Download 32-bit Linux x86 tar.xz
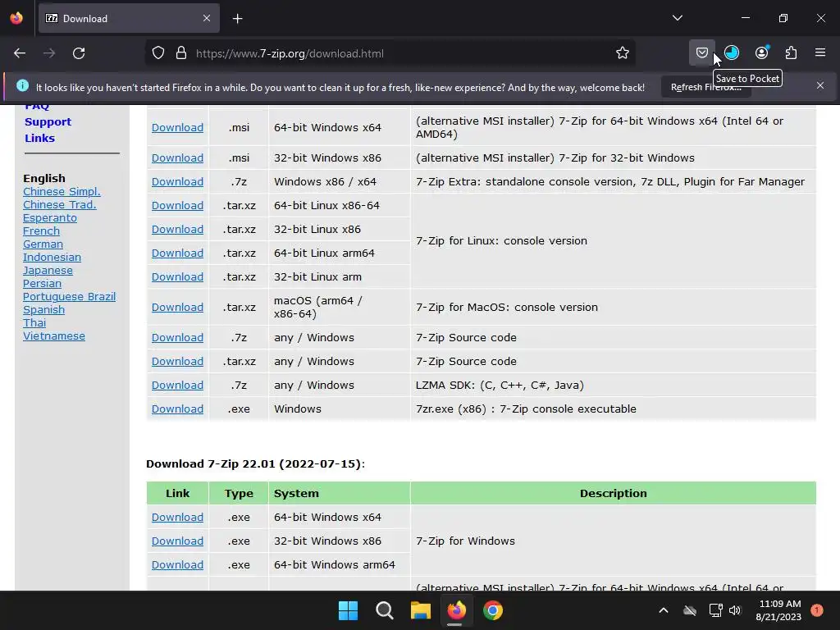840x630 pixels. click(x=177, y=230)
